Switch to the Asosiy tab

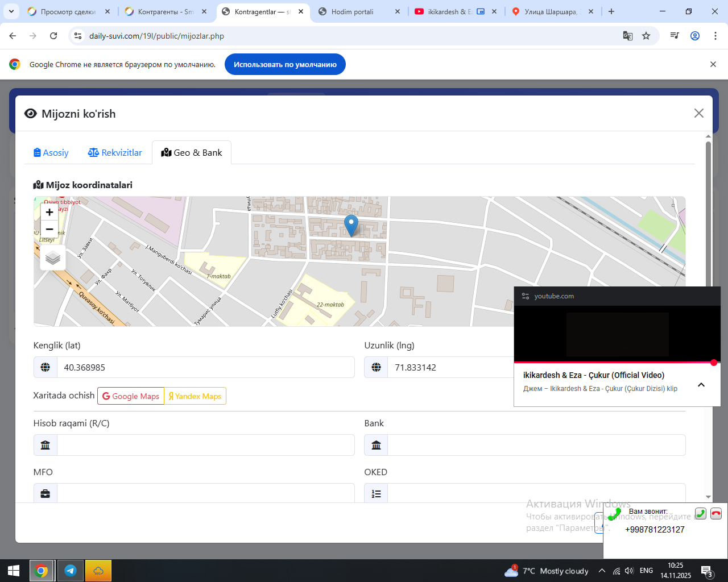(x=51, y=152)
